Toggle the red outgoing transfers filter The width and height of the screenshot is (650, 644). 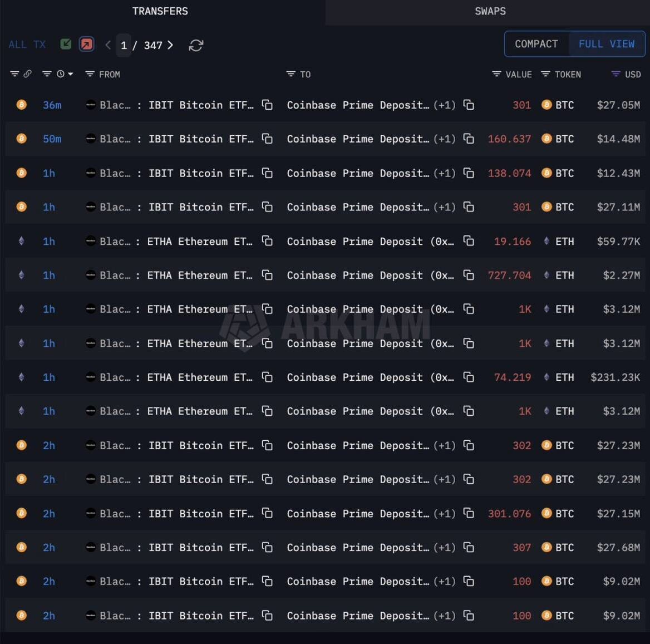tap(87, 44)
